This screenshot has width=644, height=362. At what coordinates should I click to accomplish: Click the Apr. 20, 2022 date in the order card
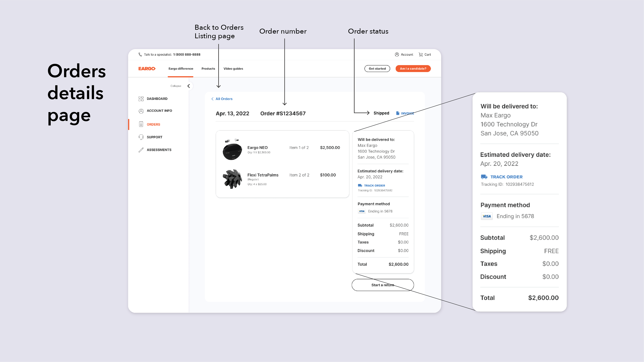pos(370,177)
